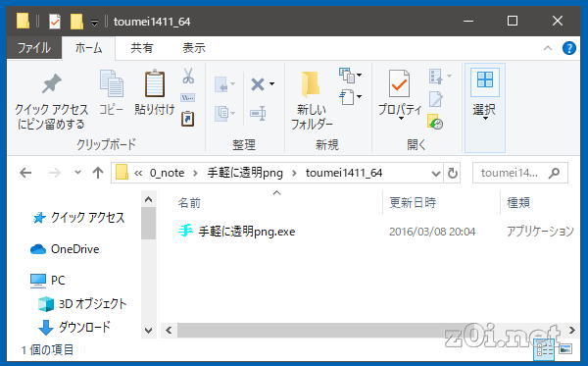588x366 pixels.
Task: Click the Cut scissors icon
Action: click(x=188, y=76)
